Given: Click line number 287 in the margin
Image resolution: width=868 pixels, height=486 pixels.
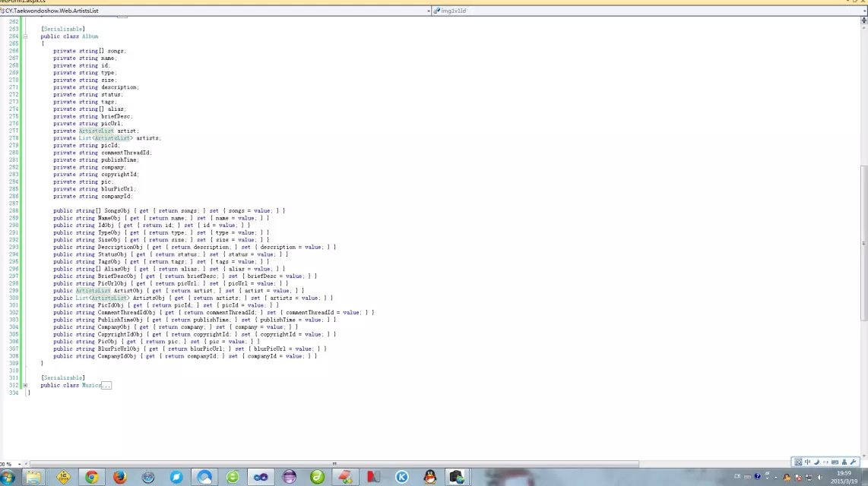Looking at the screenshot, I should 13,204.
